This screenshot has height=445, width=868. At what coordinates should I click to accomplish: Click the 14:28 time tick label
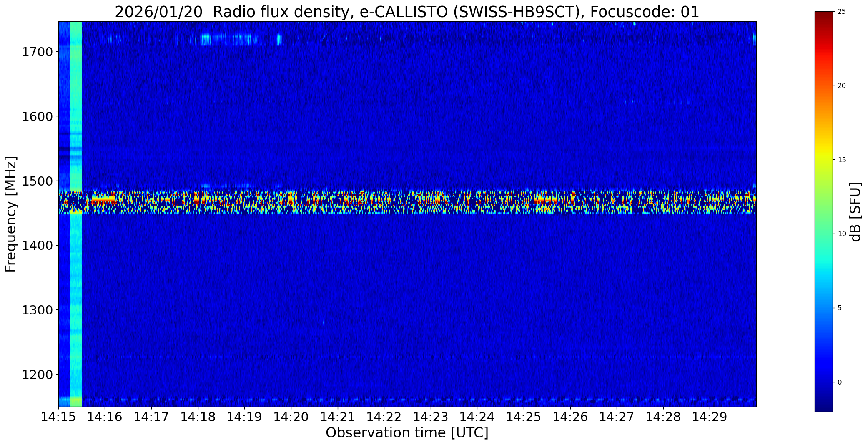pyautogui.click(x=663, y=417)
